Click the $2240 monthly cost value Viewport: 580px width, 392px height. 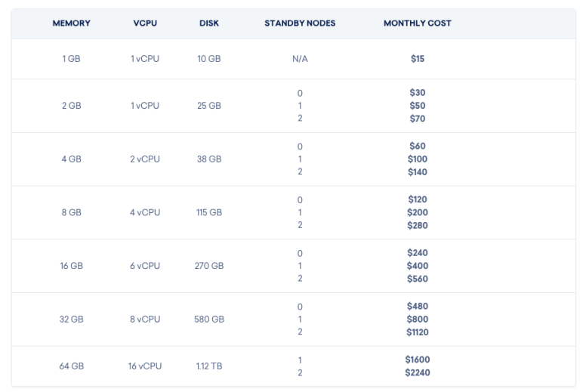coord(417,372)
